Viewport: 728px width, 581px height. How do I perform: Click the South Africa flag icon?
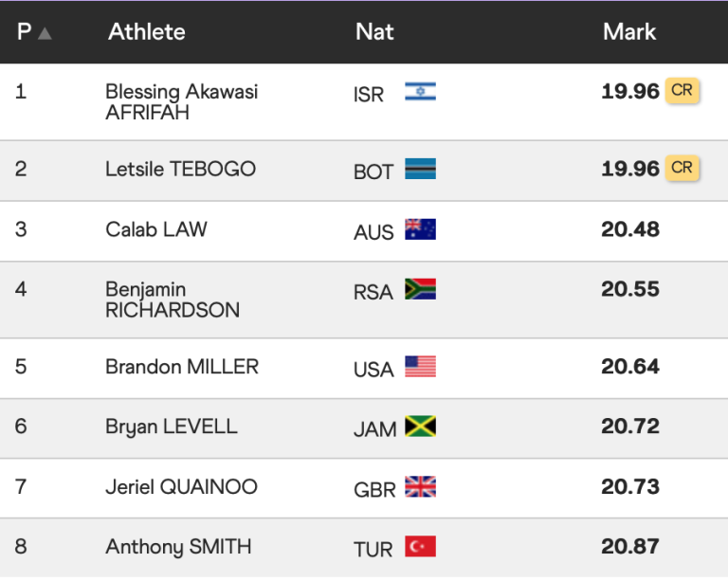pos(420,289)
